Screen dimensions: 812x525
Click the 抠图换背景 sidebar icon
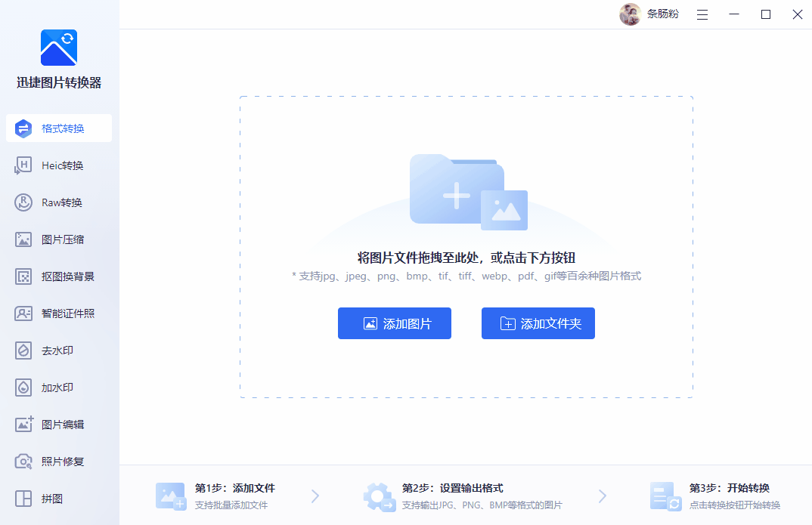click(x=23, y=276)
